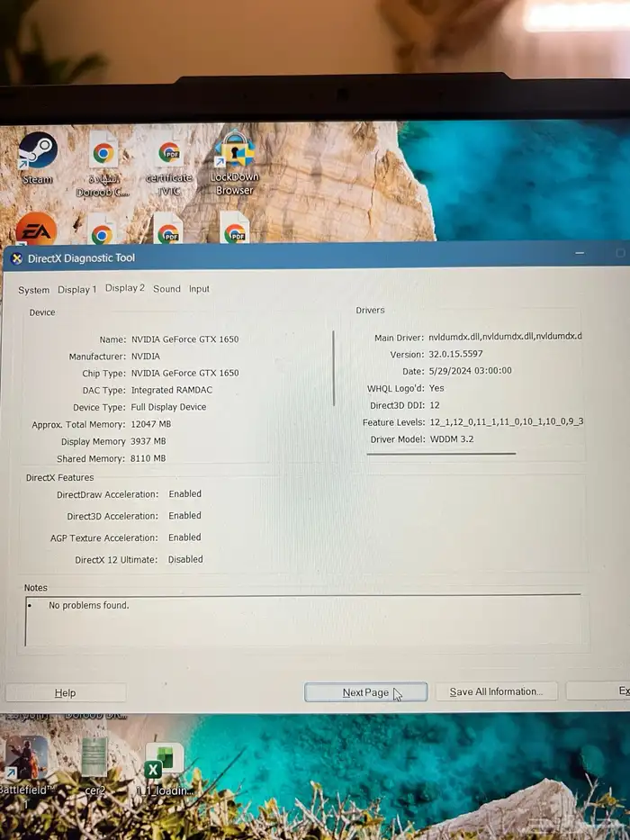Click the No problems found note
Viewport: 630px width, 840px height.
89,605
